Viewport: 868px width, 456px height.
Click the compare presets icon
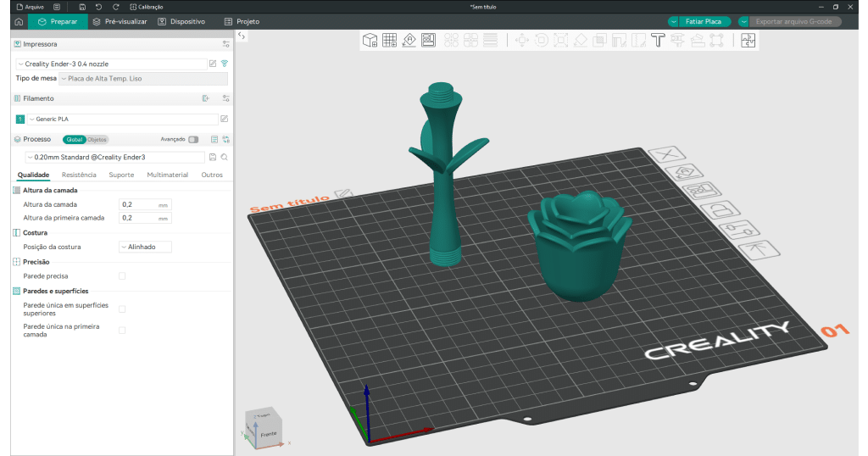(x=225, y=140)
